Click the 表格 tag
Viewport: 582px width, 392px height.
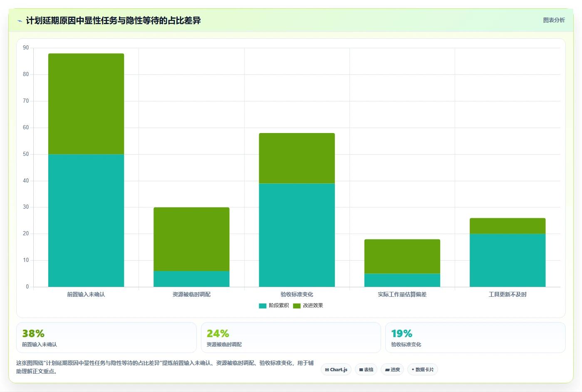point(366,370)
